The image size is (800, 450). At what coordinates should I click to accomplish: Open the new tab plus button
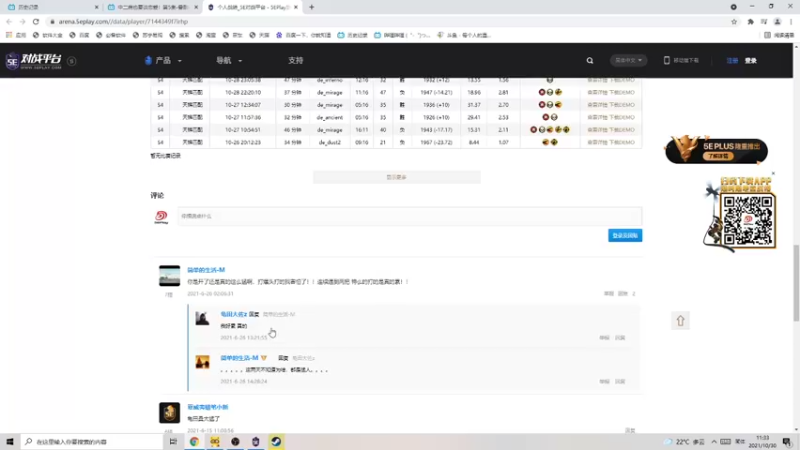point(312,7)
